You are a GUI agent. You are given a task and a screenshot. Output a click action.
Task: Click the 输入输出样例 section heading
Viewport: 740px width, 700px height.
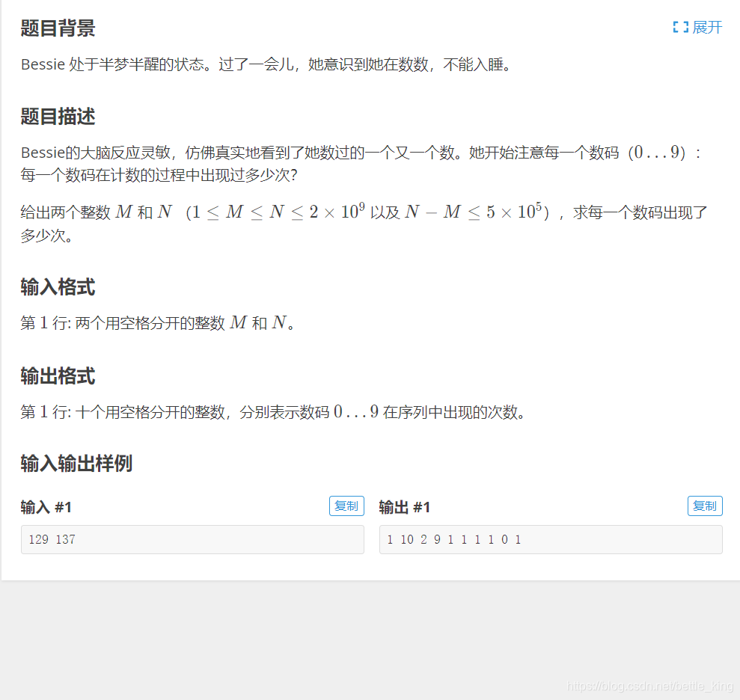pos(76,464)
